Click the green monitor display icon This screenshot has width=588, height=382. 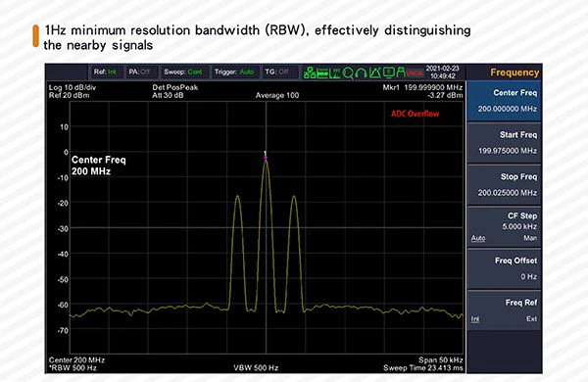pyautogui.click(x=389, y=72)
